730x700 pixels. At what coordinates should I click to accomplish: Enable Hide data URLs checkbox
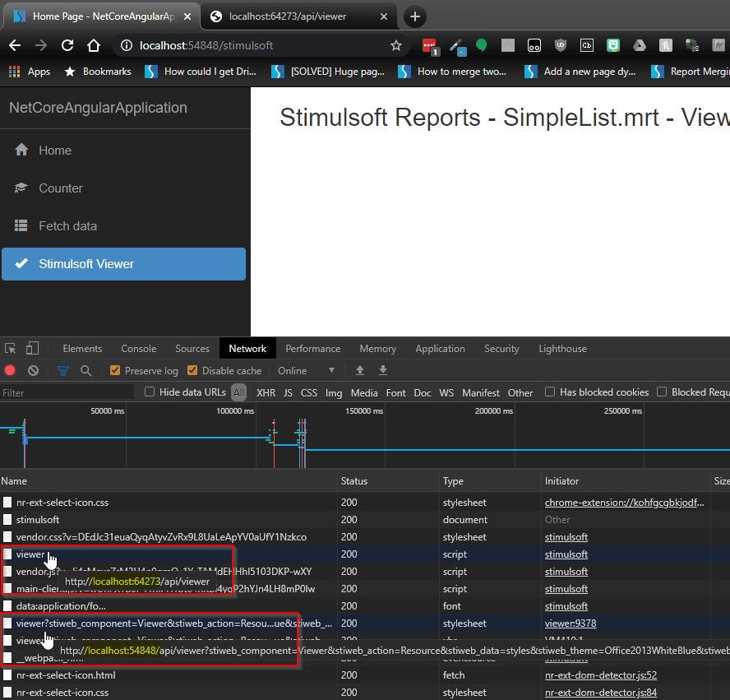click(150, 392)
